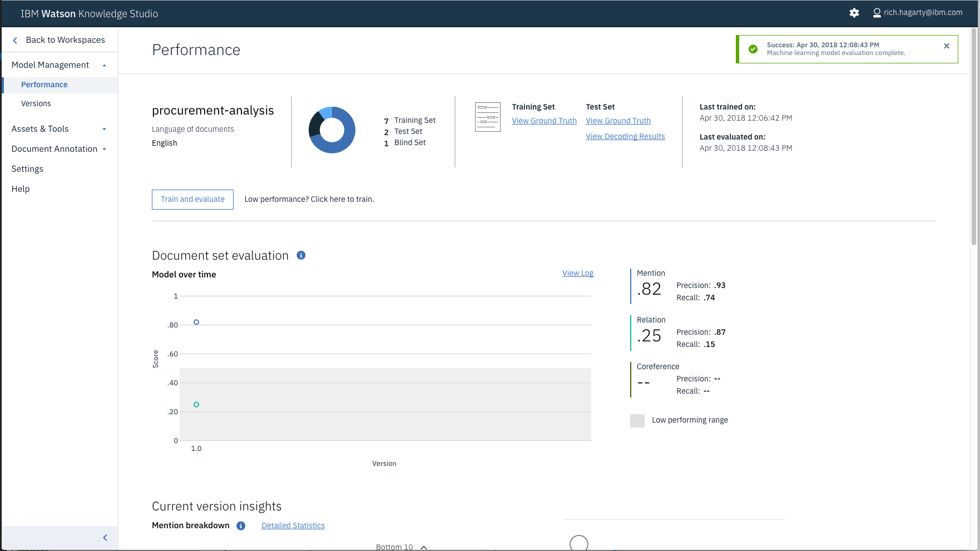Click the Train and evaluate button
The image size is (980, 551).
point(192,200)
